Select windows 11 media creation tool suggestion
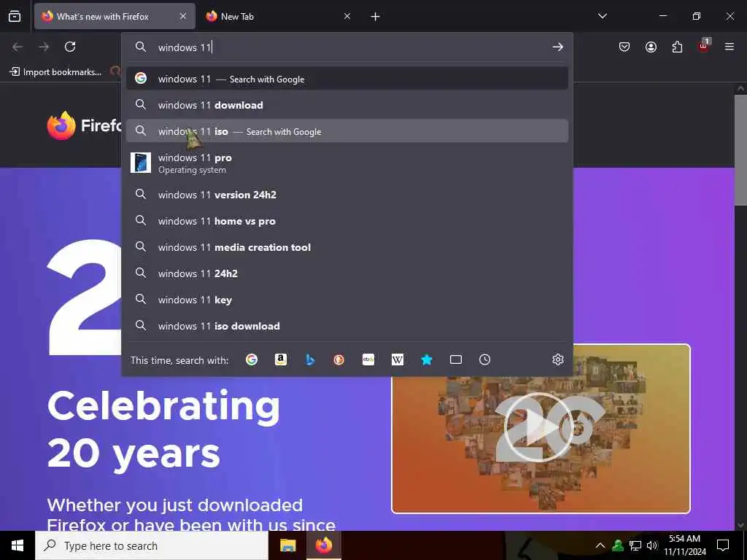The width and height of the screenshot is (747, 560). click(x=347, y=247)
